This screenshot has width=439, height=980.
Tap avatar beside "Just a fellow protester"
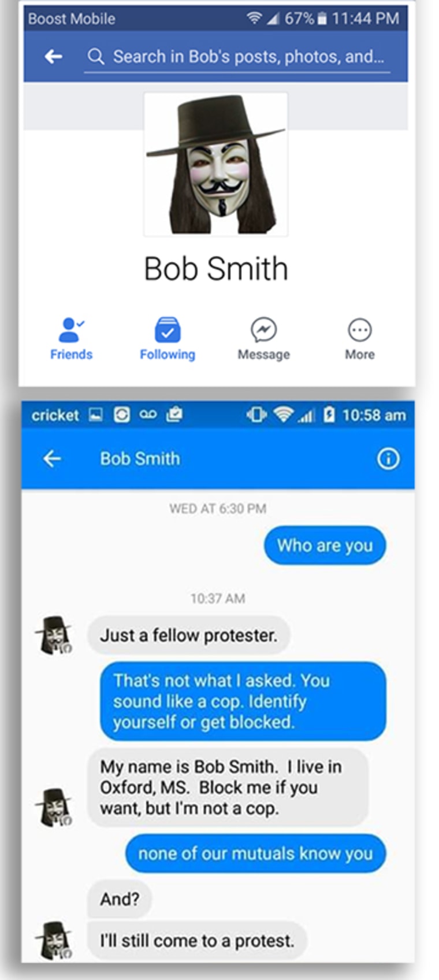[x=54, y=635]
